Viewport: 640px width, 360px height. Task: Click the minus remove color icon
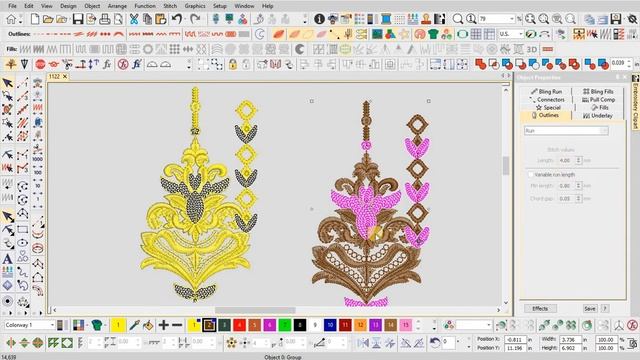tap(177, 325)
